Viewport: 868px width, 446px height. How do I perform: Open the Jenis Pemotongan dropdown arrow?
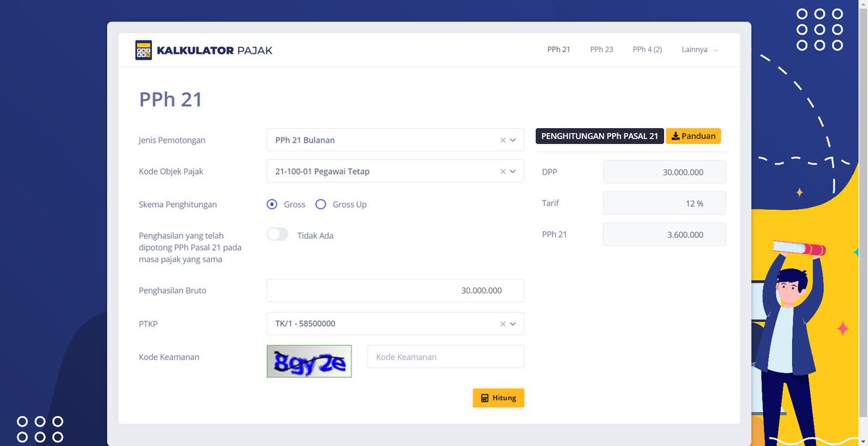[x=514, y=140]
